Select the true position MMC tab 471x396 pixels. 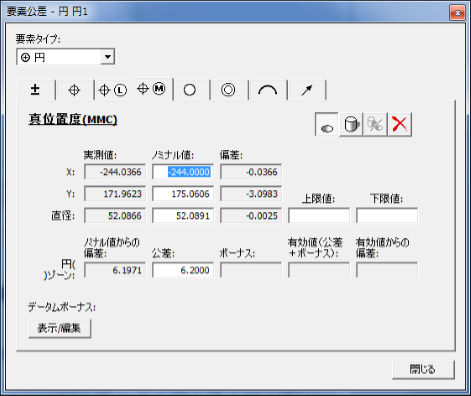pyautogui.click(x=152, y=89)
